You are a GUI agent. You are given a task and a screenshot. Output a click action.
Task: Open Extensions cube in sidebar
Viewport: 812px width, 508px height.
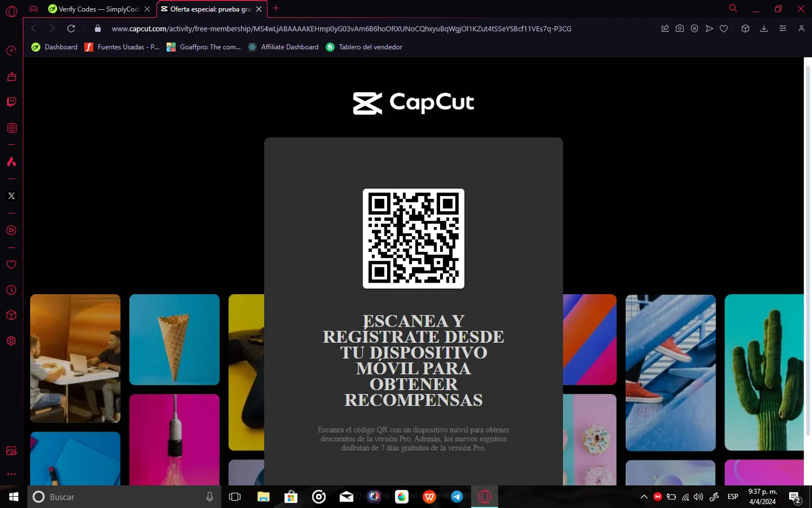[11, 315]
